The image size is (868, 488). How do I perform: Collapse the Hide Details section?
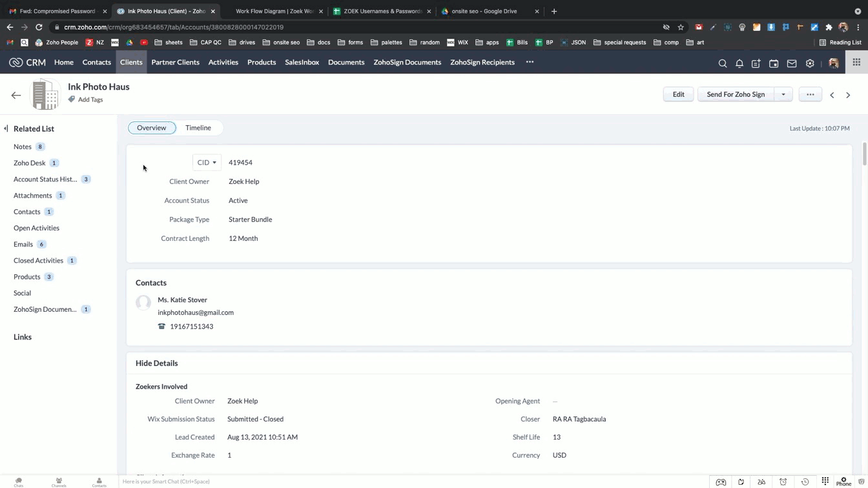pos(156,363)
